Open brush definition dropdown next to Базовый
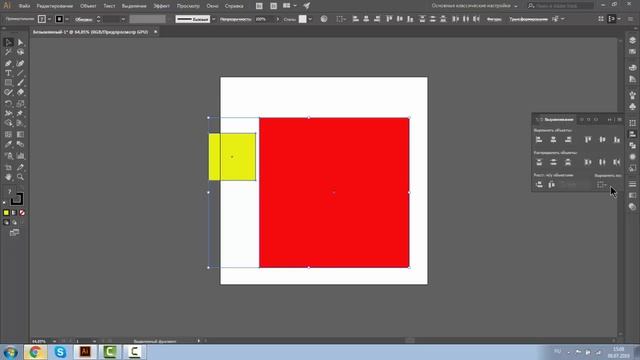 [x=213, y=19]
